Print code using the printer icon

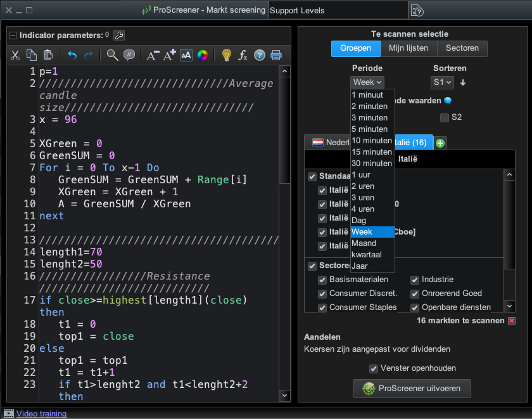276,55
